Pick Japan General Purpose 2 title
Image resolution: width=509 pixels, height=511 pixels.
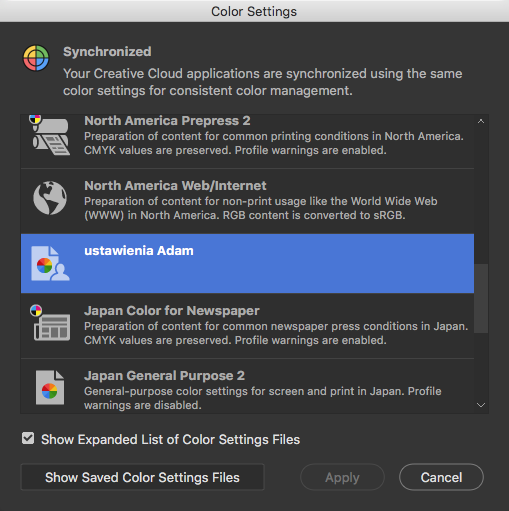164,376
